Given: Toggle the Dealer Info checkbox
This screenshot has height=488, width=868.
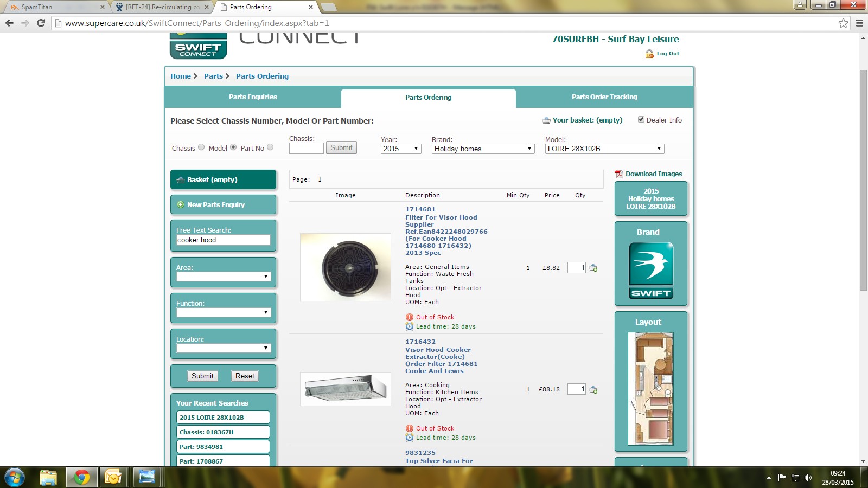Looking at the screenshot, I should click(x=641, y=120).
